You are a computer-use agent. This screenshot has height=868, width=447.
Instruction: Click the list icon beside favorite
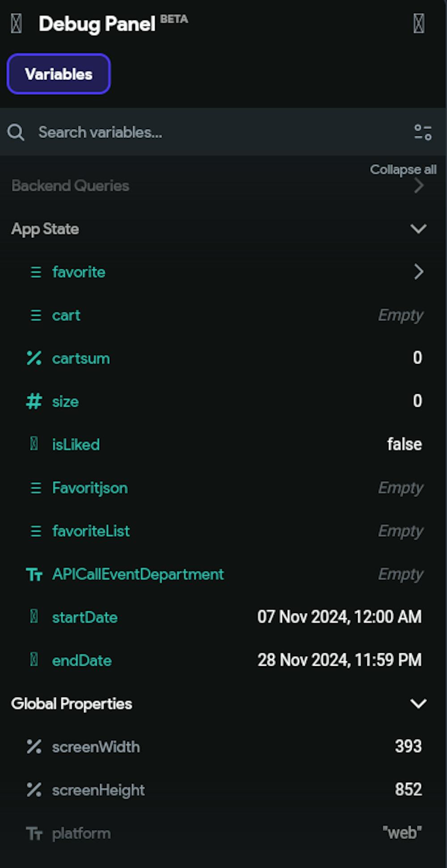tap(36, 272)
